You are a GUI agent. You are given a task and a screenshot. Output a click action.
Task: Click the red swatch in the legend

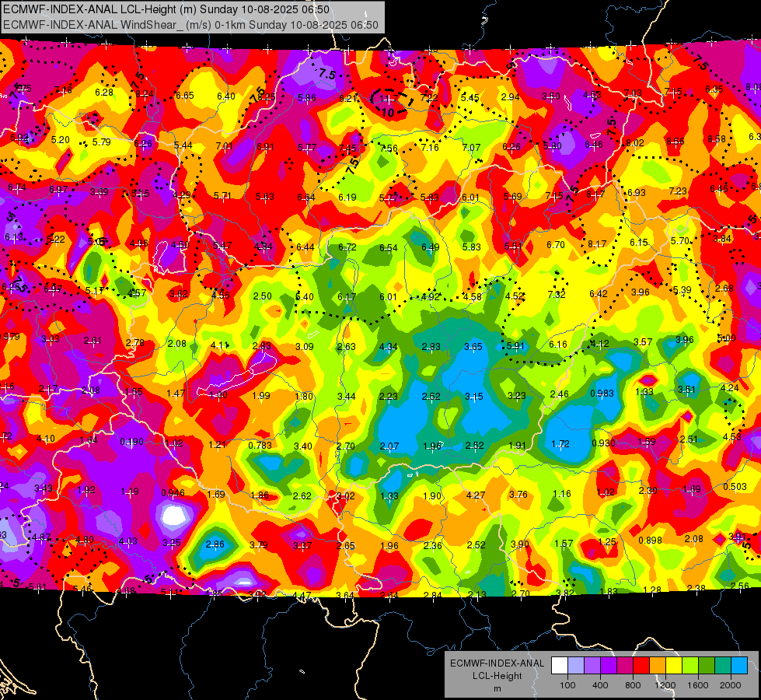pyautogui.click(x=641, y=666)
